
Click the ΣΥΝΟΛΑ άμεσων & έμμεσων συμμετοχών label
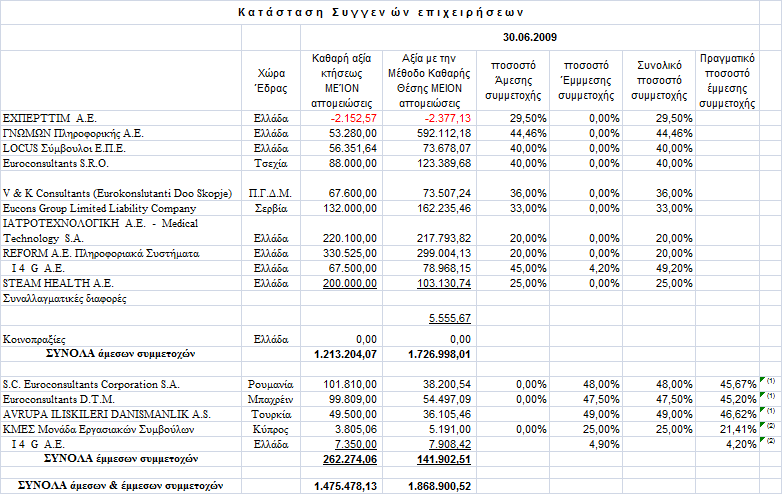click(x=121, y=485)
